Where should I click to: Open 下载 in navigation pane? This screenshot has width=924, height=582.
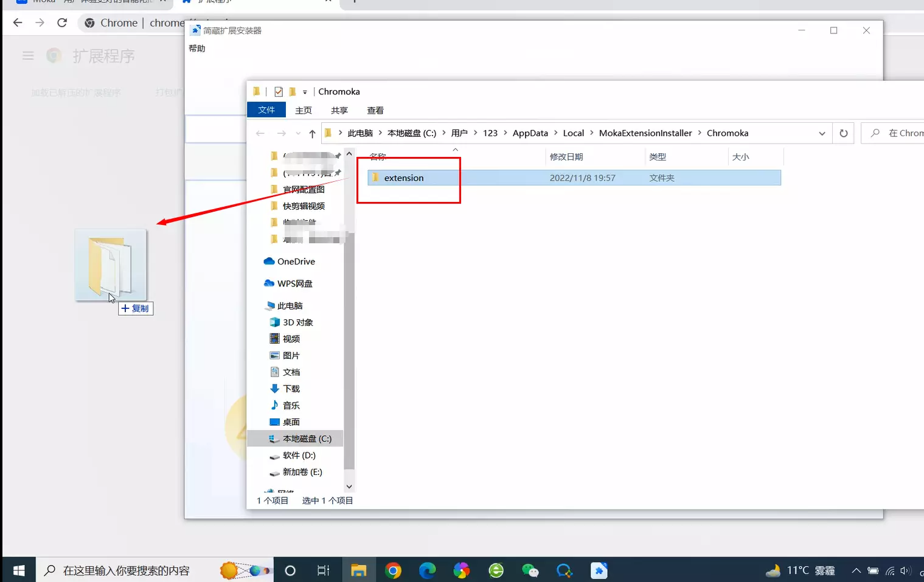[291, 389]
